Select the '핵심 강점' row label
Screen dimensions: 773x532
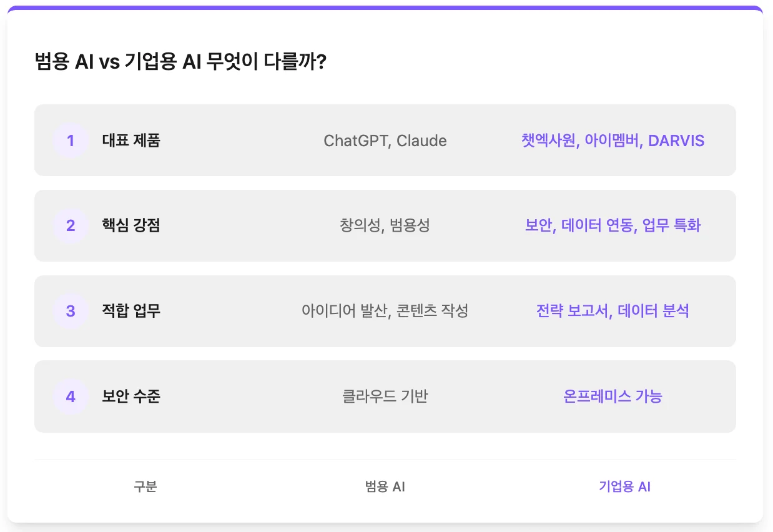[131, 225]
